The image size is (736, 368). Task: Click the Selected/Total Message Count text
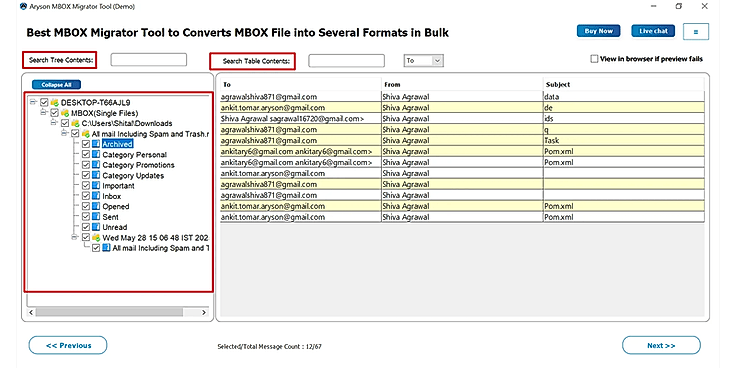pyautogui.click(x=269, y=347)
